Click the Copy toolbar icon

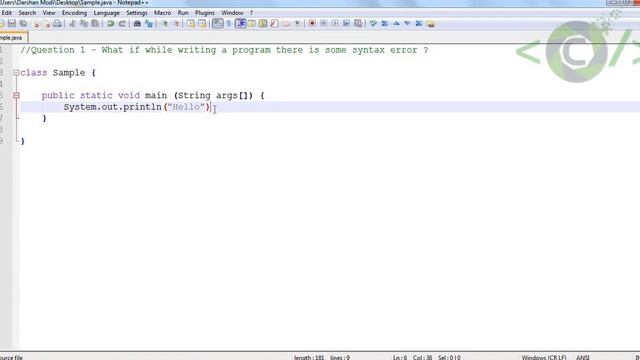[x=84, y=24]
